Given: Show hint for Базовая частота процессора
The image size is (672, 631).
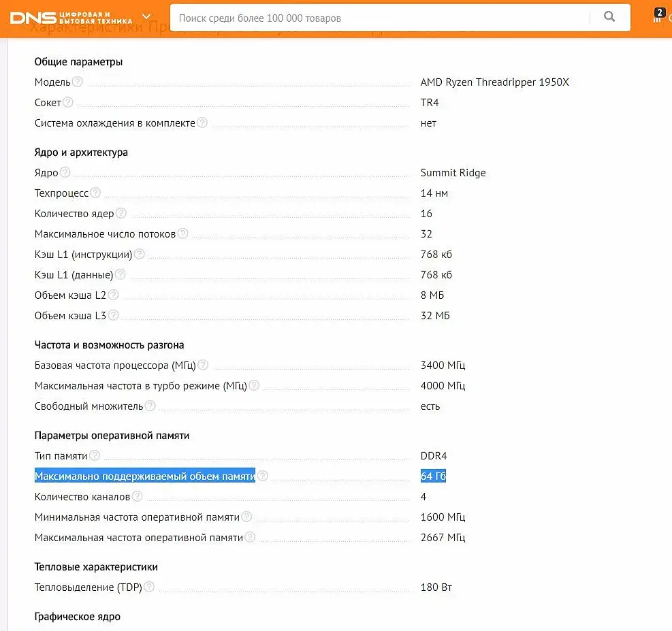Looking at the screenshot, I should pyautogui.click(x=203, y=365).
